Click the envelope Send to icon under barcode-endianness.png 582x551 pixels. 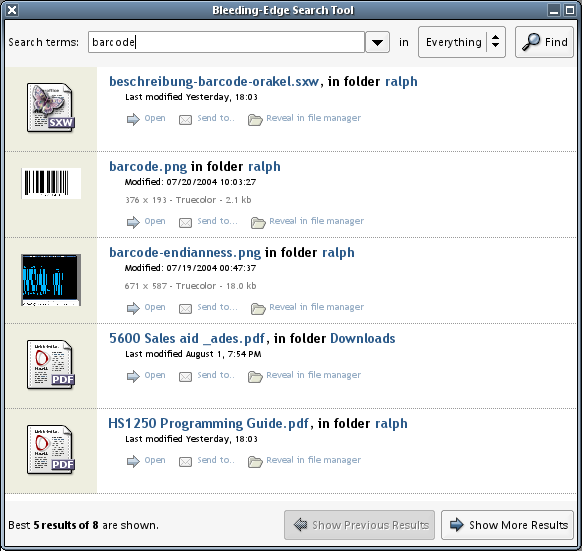pyautogui.click(x=185, y=308)
